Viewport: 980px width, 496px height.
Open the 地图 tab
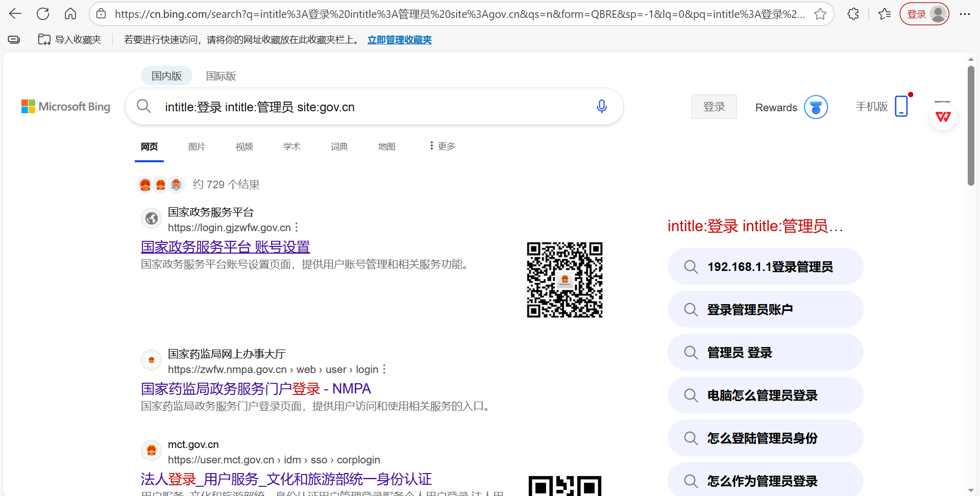tap(386, 147)
